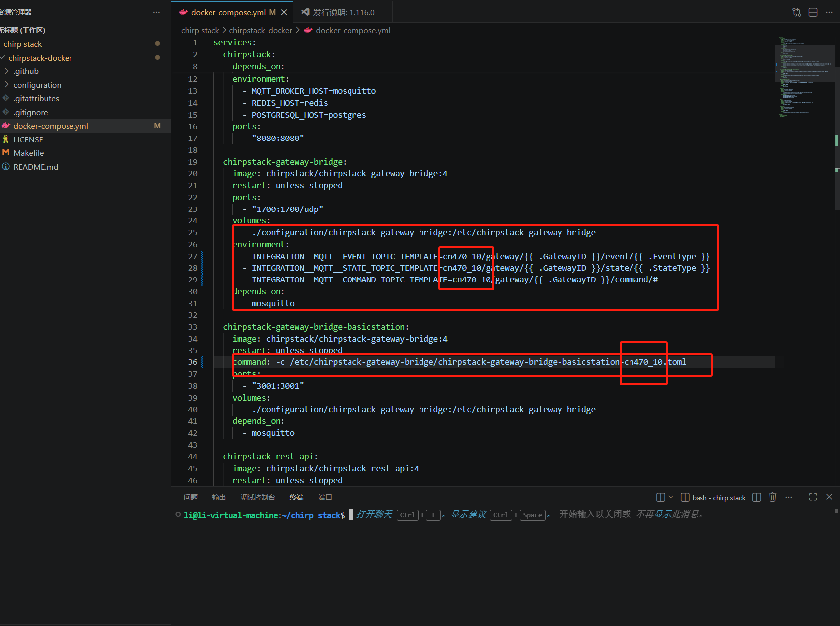Select the 终端 panel tab
This screenshot has height=626, width=840.
[x=297, y=497]
